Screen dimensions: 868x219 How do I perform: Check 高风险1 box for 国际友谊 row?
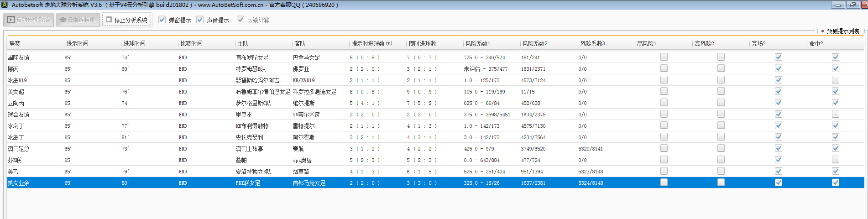pyautogui.click(x=664, y=57)
